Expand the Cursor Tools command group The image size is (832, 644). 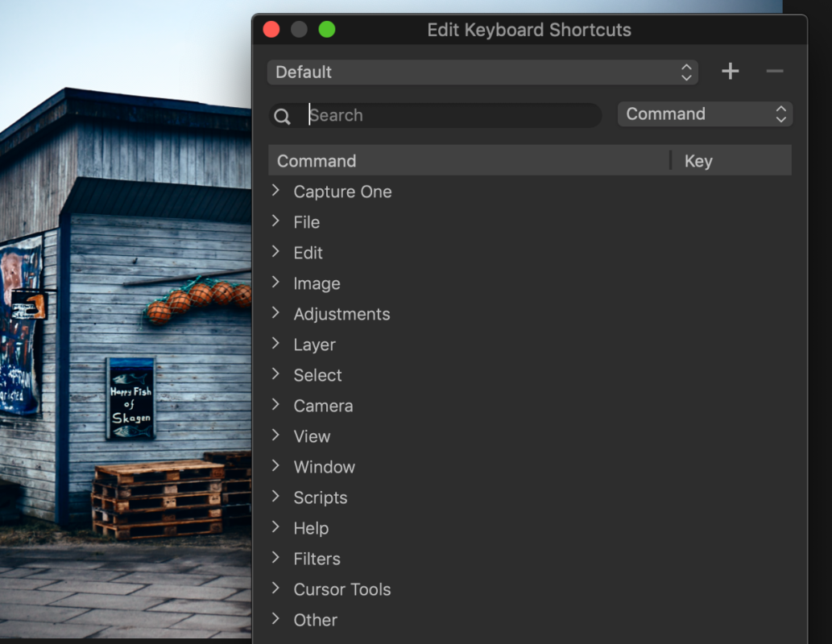point(275,589)
